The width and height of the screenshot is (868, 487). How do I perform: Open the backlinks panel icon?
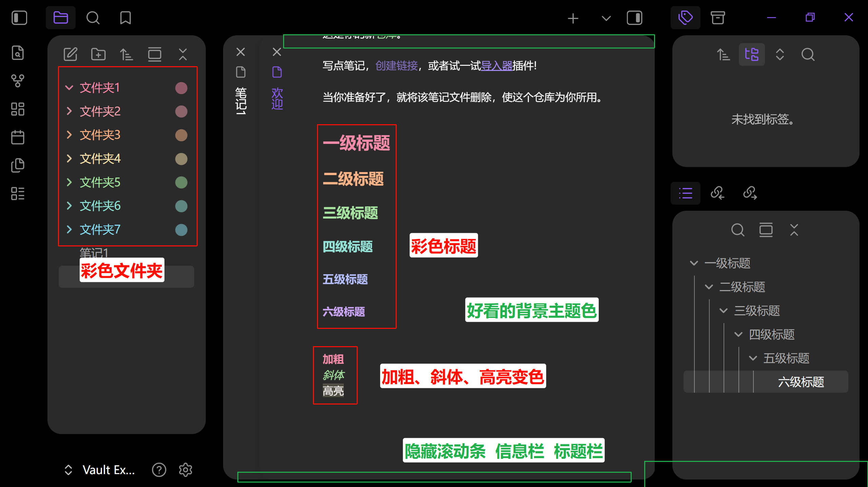717,193
